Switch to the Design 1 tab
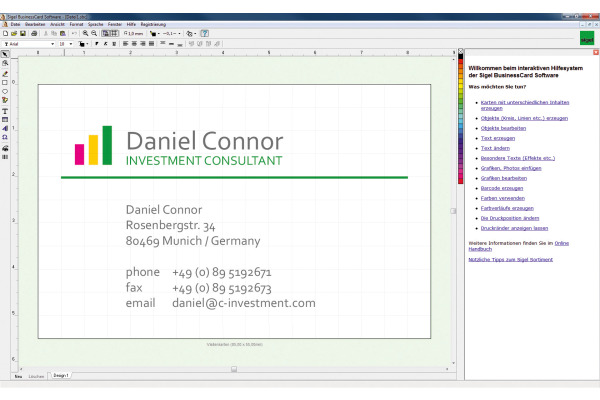600x400 pixels. (x=61, y=376)
